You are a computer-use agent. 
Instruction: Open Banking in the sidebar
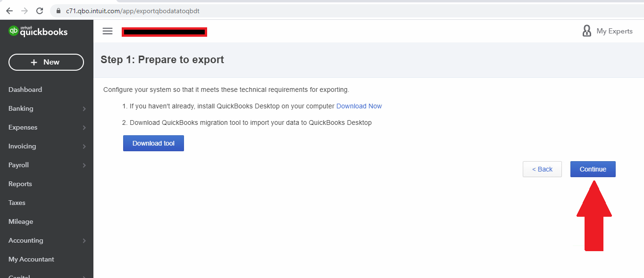[21, 108]
